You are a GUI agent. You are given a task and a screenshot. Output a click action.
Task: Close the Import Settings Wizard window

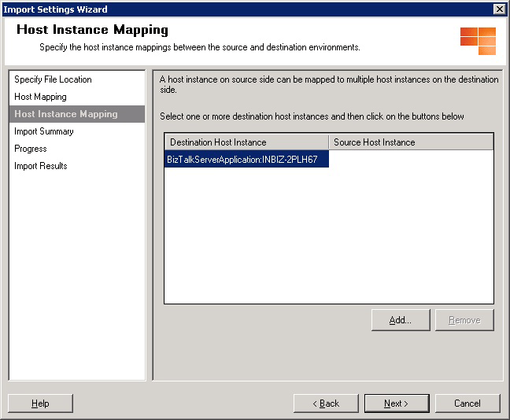point(499,9)
